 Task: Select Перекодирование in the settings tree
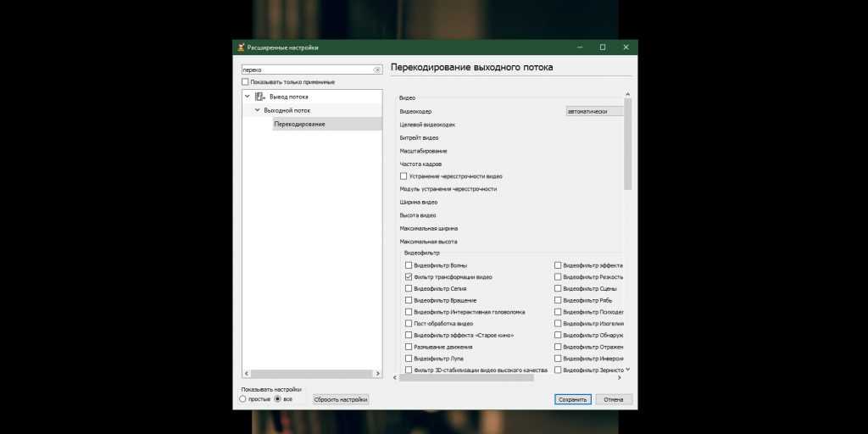pyautogui.click(x=299, y=125)
